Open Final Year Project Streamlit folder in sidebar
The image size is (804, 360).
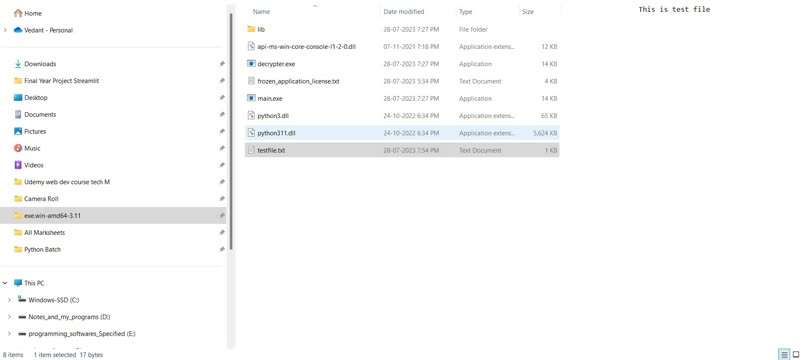pyautogui.click(x=62, y=81)
